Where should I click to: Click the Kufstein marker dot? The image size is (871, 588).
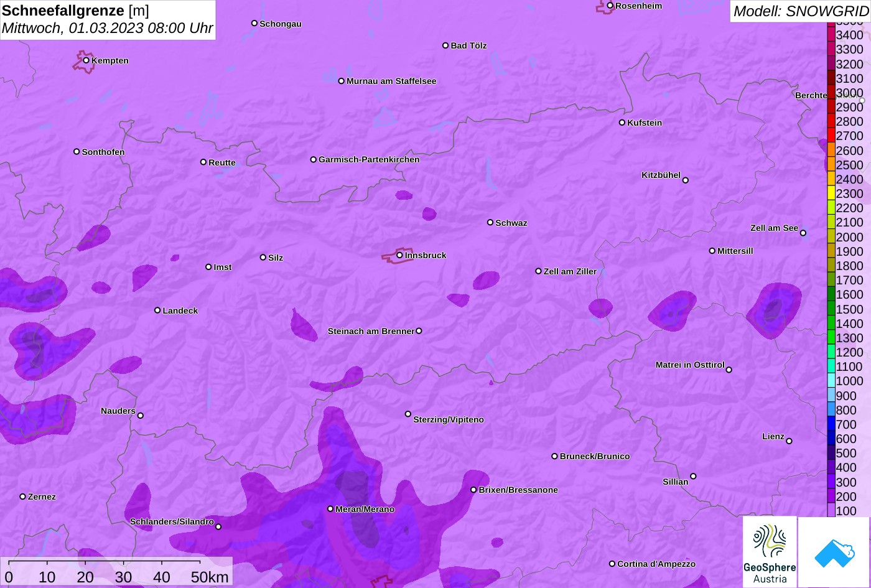click(622, 123)
